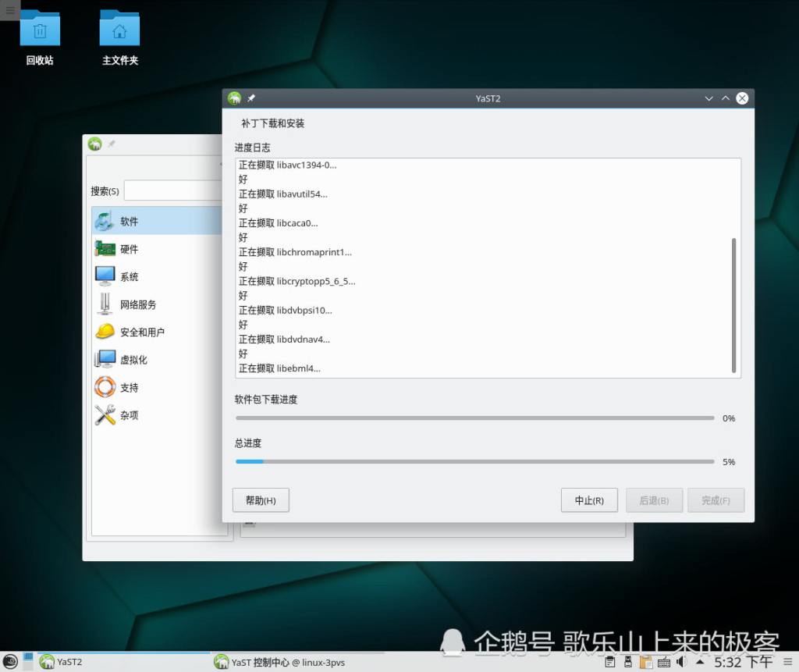The height and width of the screenshot is (672, 799).
Task: Click the log line 正在撷取 libcryptopp5_6_5...
Action: pyautogui.click(x=297, y=281)
